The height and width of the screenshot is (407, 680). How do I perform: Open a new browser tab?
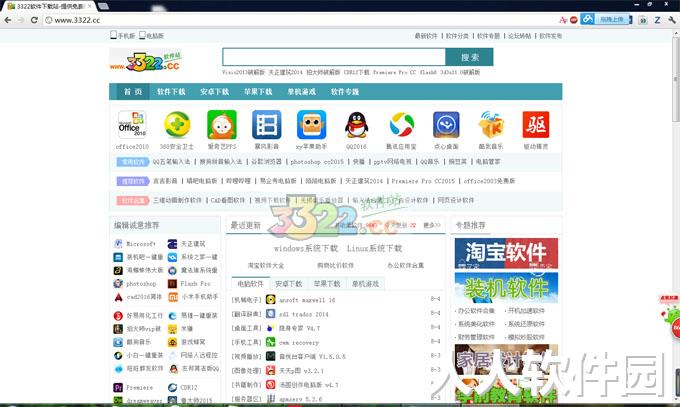103,6
